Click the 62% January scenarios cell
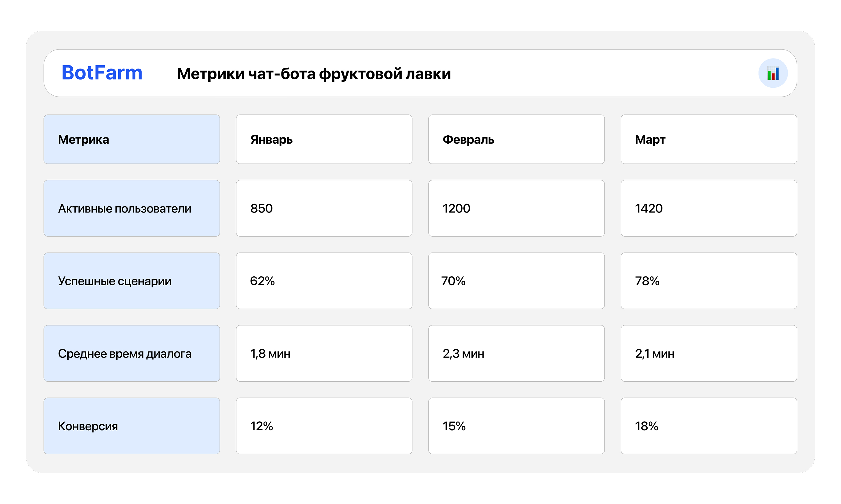The image size is (841, 504). [324, 281]
